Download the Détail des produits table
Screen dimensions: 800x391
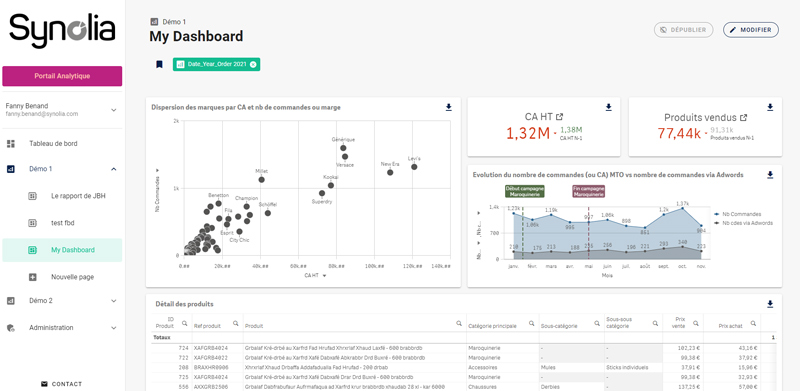click(770, 304)
